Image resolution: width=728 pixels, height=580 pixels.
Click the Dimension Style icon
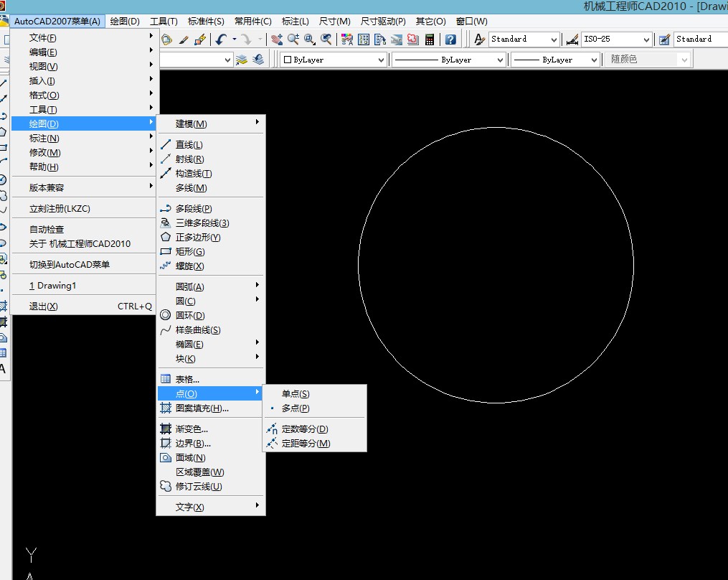572,40
